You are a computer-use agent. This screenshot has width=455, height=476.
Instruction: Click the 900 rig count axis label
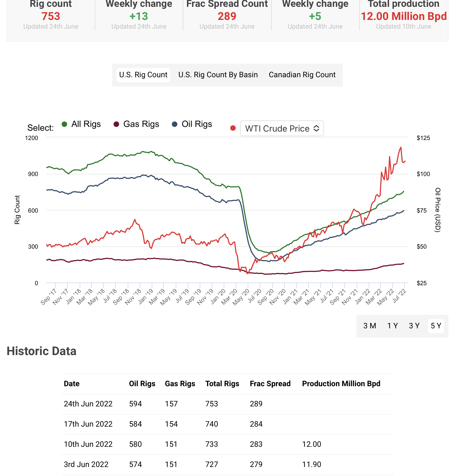pyautogui.click(x=33, y=174)
